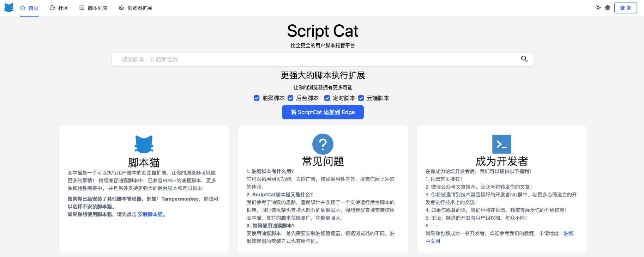This screenshot has width=644, height=257.
Task: Click the ScriptCat logo in the navbar
Action: 9,8
